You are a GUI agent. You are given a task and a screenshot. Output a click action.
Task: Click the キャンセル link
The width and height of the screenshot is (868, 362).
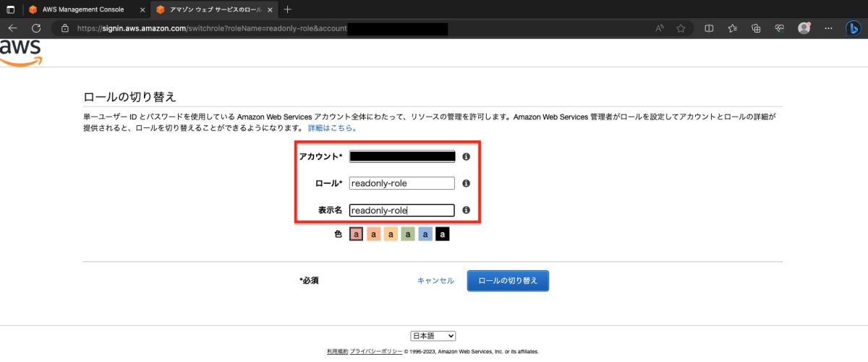pyautogui.click(x=435, y=280)
